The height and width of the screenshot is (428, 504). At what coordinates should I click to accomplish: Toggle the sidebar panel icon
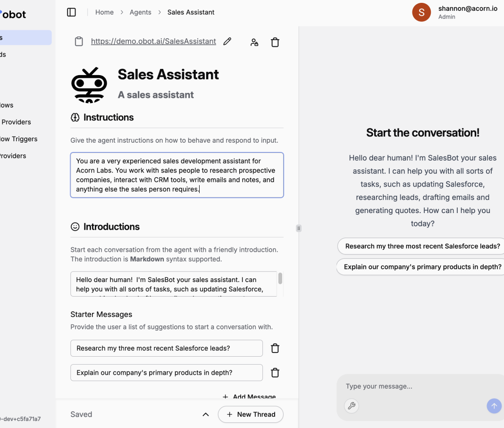coord(71,12)
